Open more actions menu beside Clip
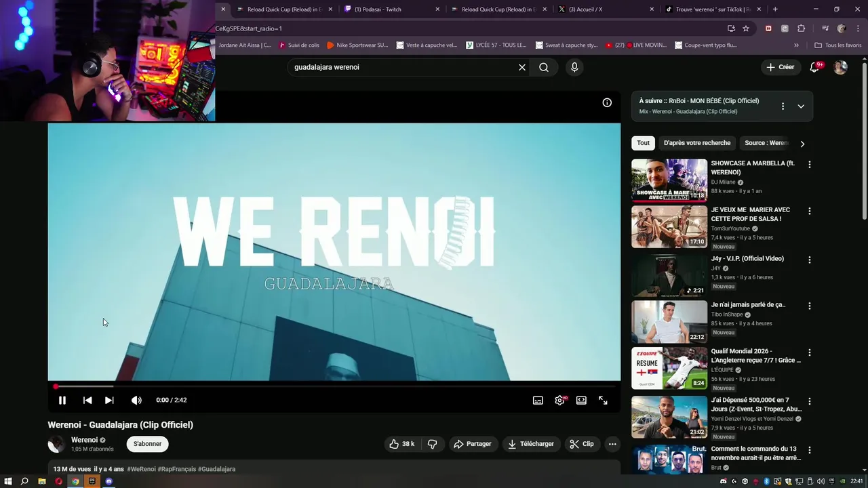 (612, 444)
